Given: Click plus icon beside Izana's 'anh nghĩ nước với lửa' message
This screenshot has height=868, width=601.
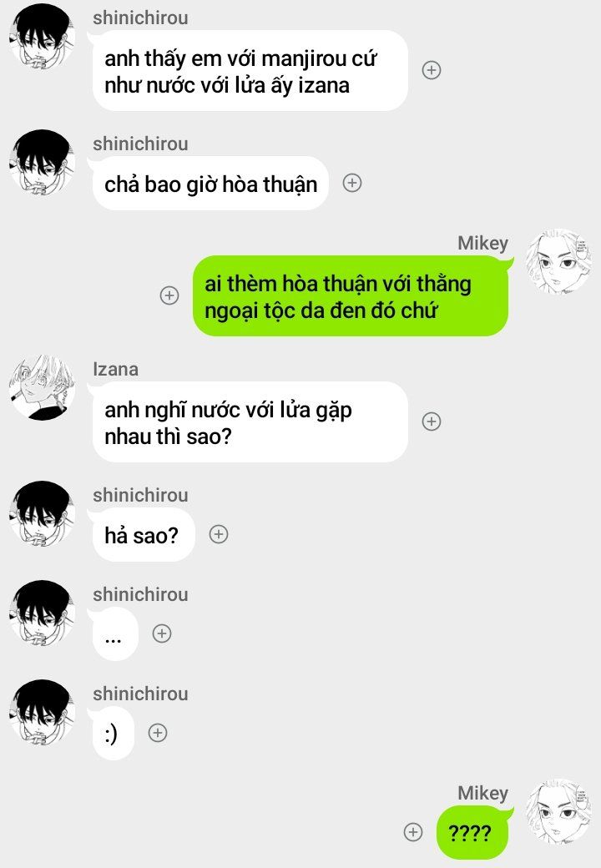Looking at the screenshot, I should 432,421.
